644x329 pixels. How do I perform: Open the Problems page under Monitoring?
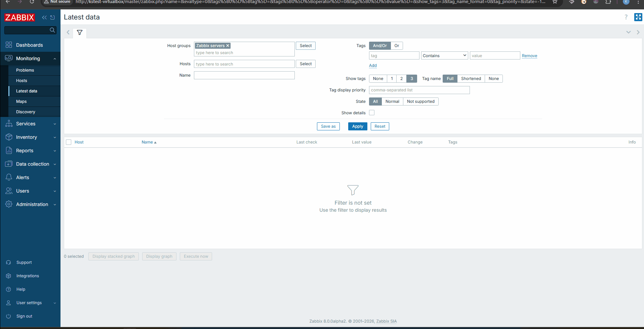[25, 70]
